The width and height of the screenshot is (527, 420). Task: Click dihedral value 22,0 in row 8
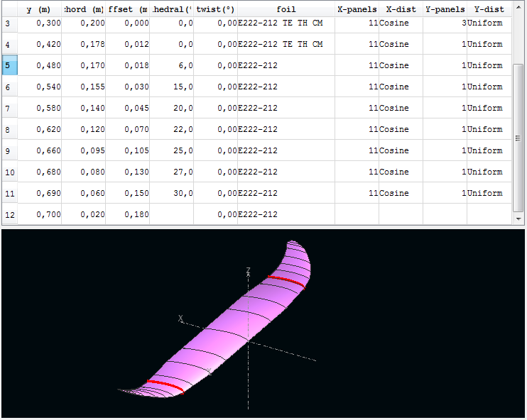pyautogui.click(x=171, y=129)
